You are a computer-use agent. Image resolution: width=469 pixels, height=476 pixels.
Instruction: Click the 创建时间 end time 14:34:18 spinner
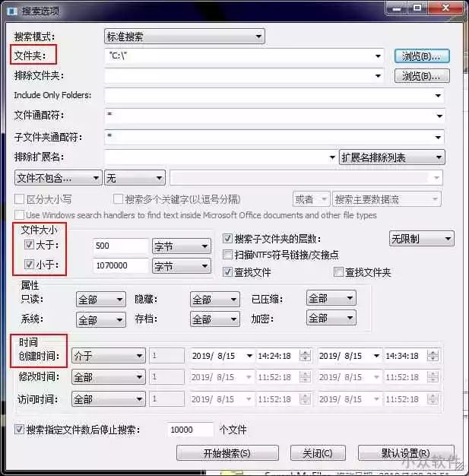pos(433,356)
